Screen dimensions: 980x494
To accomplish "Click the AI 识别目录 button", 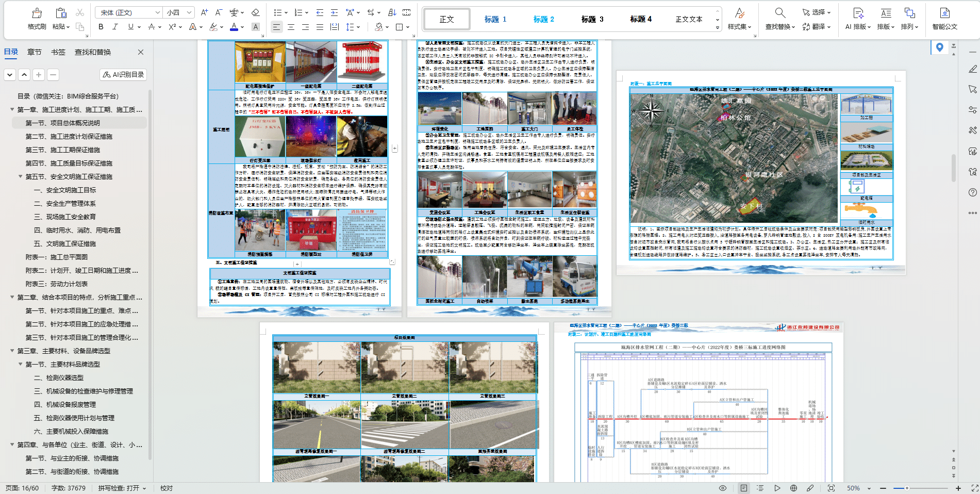I will (123, 75).
